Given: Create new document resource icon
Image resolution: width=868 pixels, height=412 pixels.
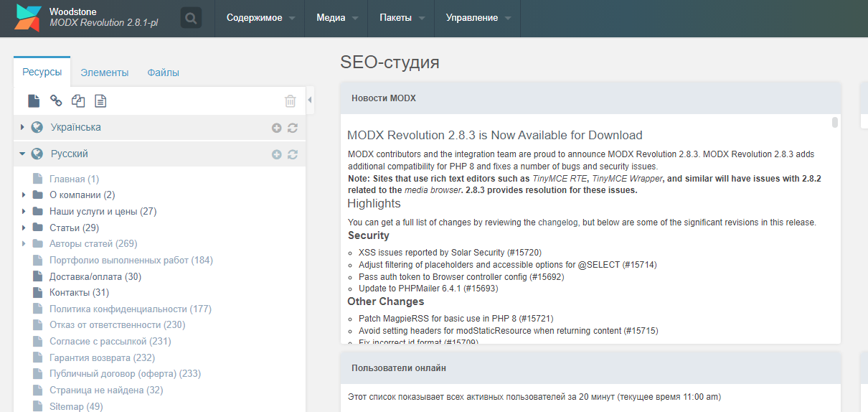Looking at the screenshot, I should (x=34, y=101).
